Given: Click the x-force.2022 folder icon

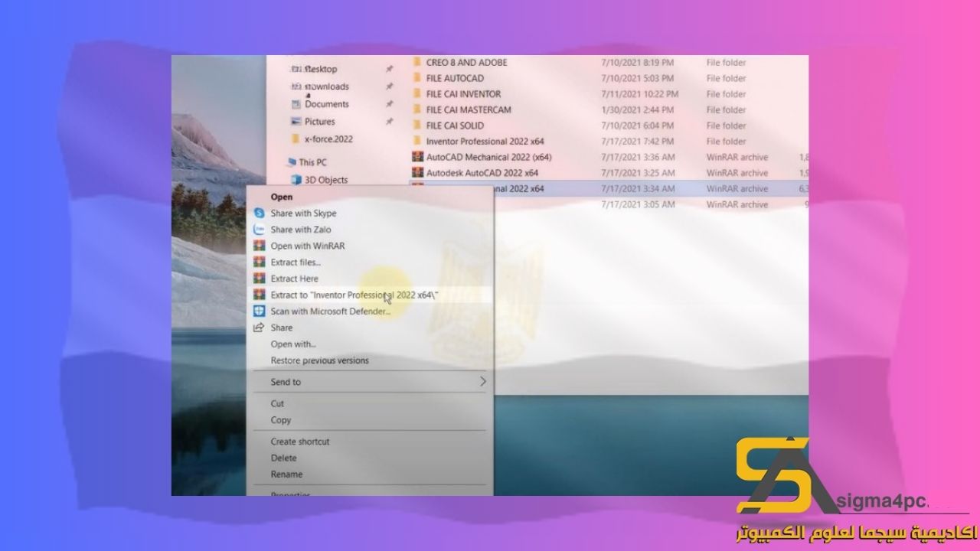Looking at the screenshot, I should point(296,139).
